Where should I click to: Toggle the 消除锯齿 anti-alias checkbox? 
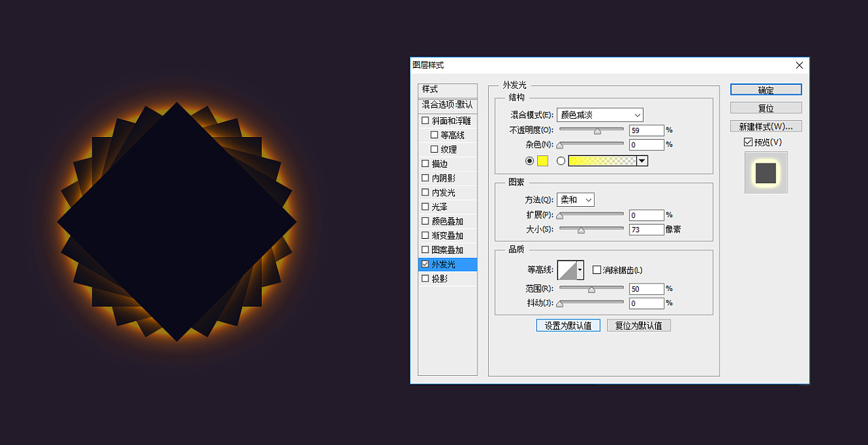tap(597, 270)
